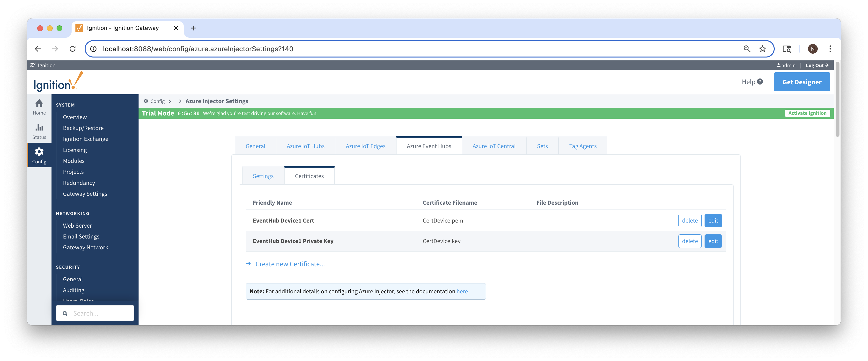This screenshot has height=361, width=868.
Task: View site information icon
Action: pos(94,49)
